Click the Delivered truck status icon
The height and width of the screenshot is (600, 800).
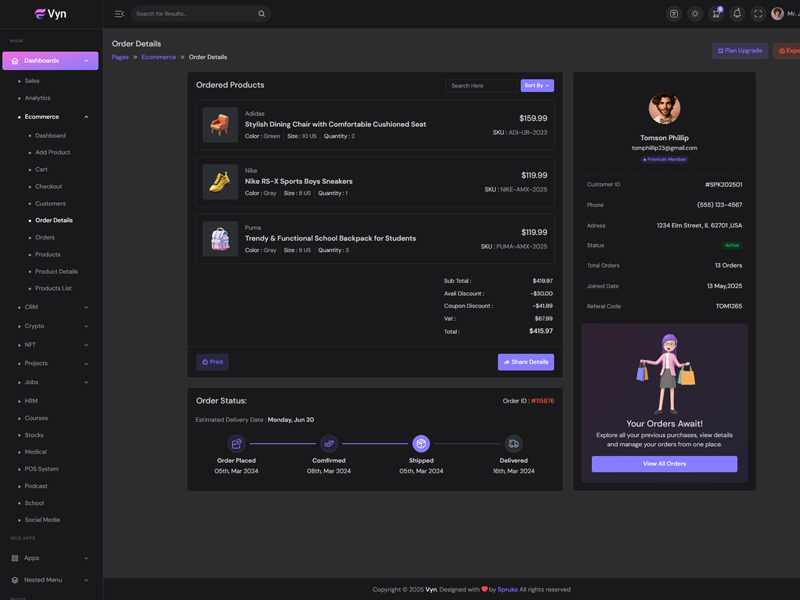pos(513,443)
